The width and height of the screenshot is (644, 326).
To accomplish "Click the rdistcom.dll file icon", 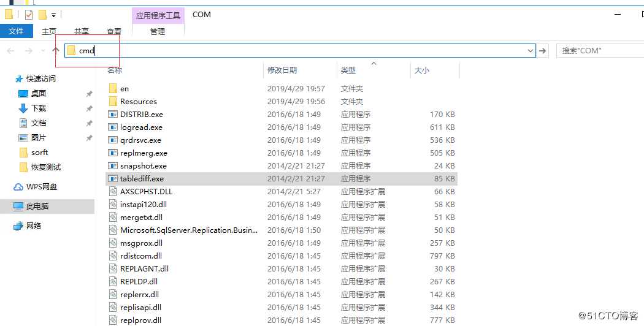I will pos(113,256).
